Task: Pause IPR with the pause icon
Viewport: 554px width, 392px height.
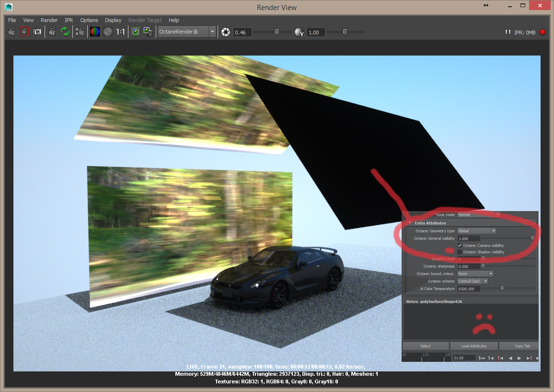Action: [508, 32]
